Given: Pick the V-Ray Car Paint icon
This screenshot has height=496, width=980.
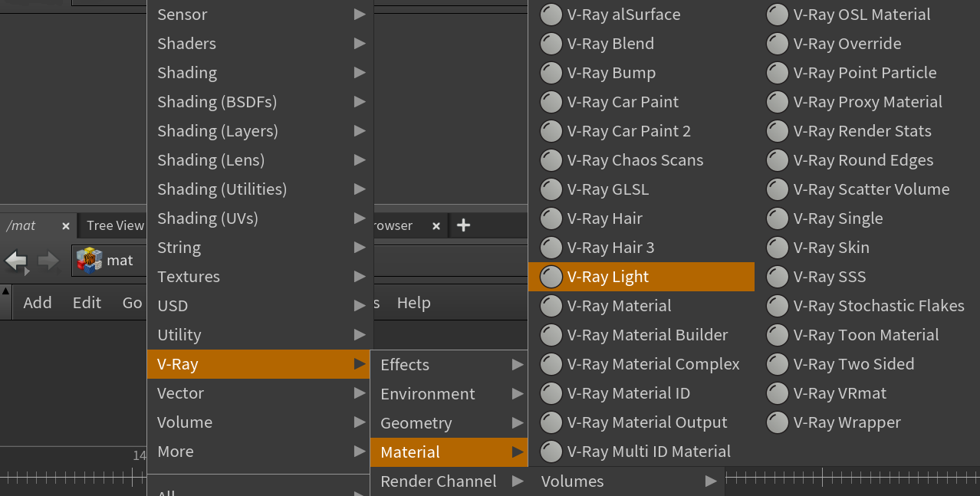Looking at the screenshot, I should [551, 102].
